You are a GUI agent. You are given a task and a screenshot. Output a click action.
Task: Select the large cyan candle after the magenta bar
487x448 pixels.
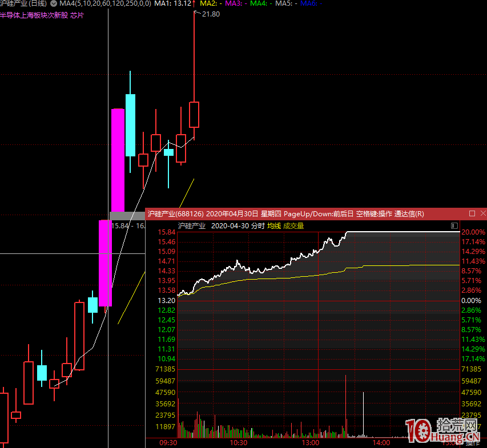130,125
